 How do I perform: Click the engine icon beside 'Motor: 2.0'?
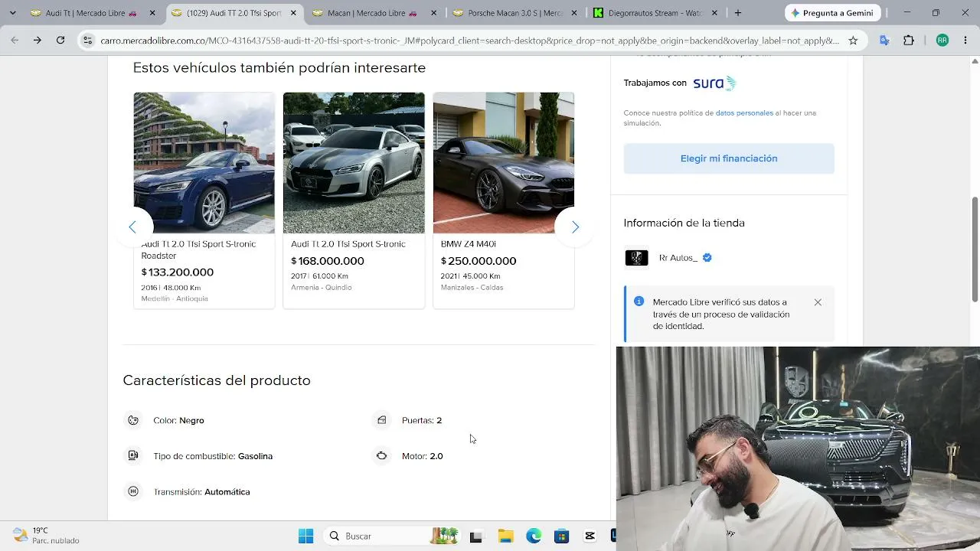[381, 455]
